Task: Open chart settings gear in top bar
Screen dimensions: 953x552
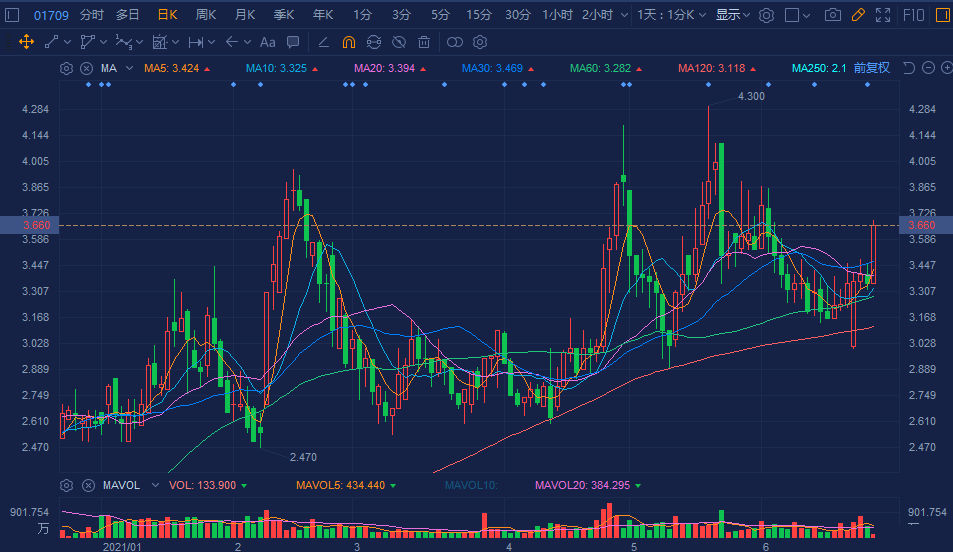Action: pos(766,15)
